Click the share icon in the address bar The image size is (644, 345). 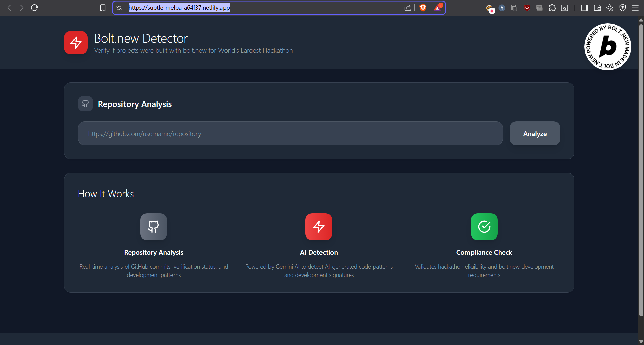pos(408,8)
